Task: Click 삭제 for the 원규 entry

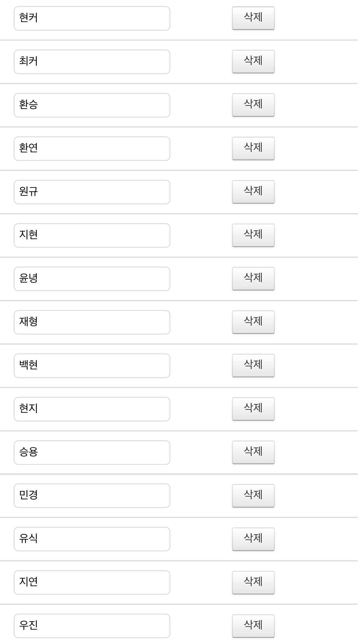Action: pyautogui.click(x=253, y=192)
